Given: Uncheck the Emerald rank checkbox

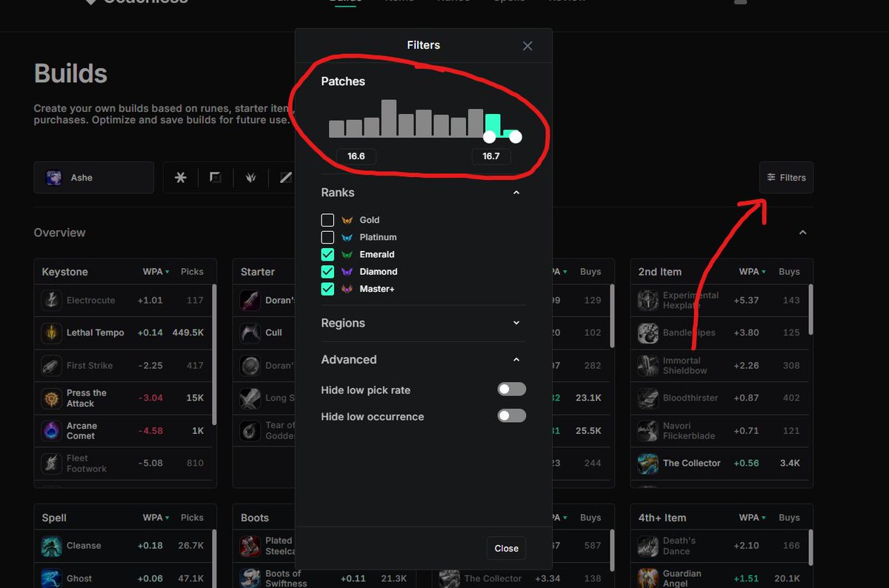Looking at the screenshot, I should pos(327,254).
